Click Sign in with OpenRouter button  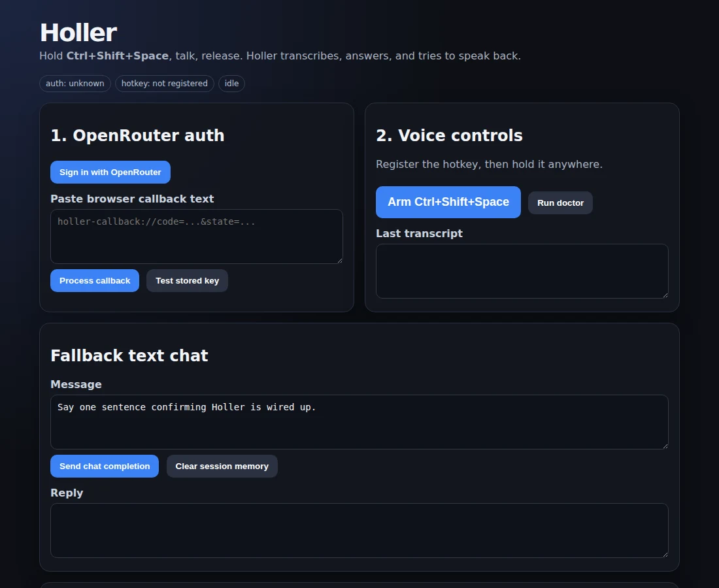(110, 172)
